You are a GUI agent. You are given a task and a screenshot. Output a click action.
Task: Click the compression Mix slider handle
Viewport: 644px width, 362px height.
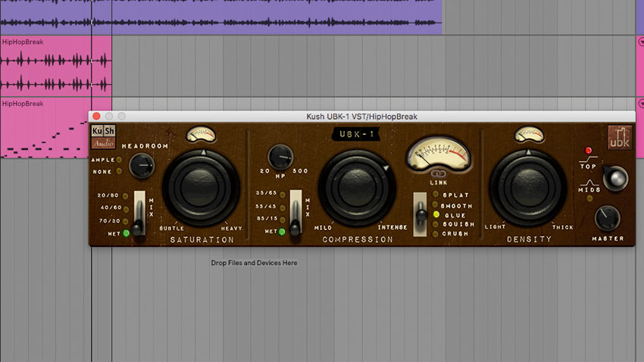point(295,227)
